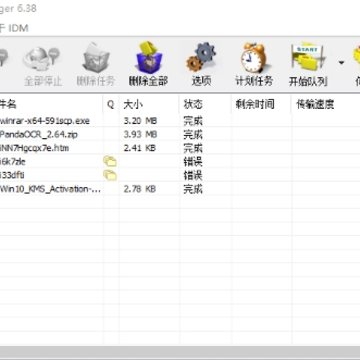The width and height of the screenshot is (360, 360).
Task: Click the 完成 status of iNN7Hgcqx7e.htm row
Action: (x=193, y=148)
